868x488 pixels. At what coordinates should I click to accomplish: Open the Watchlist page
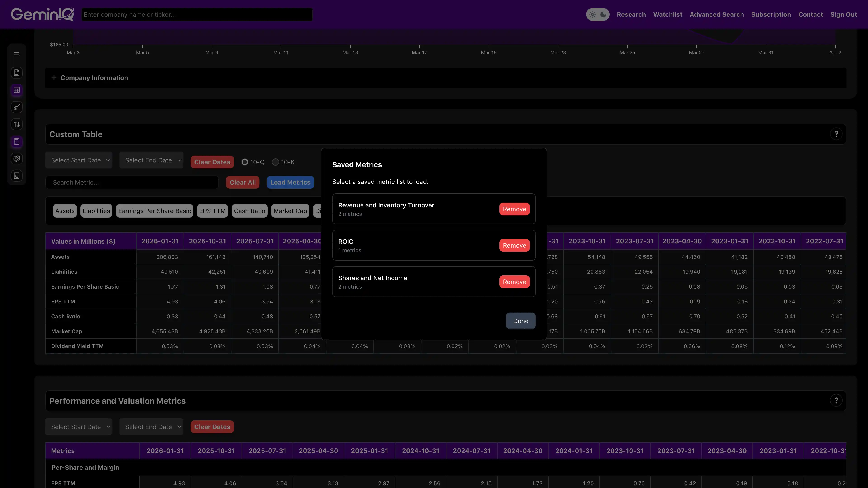click(x=668, y=14)
